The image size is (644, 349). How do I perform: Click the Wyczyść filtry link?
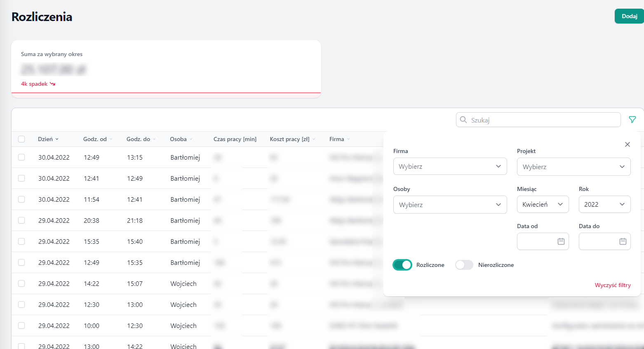tap(613, 285)
